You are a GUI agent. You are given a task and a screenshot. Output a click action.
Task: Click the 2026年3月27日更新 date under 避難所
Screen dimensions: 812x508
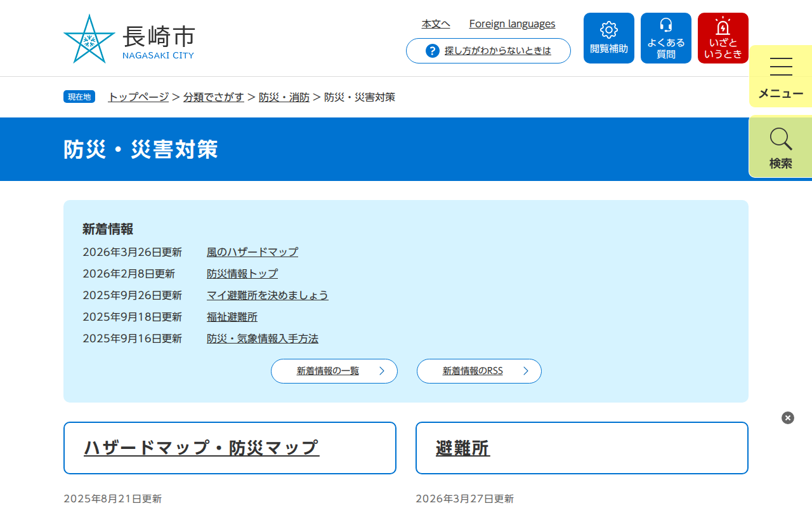465,499
